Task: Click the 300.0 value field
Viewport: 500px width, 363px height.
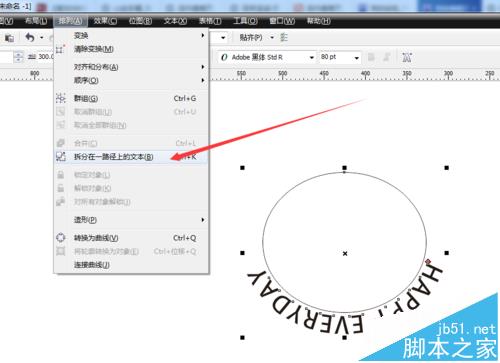Action: [x=46, y=57]
